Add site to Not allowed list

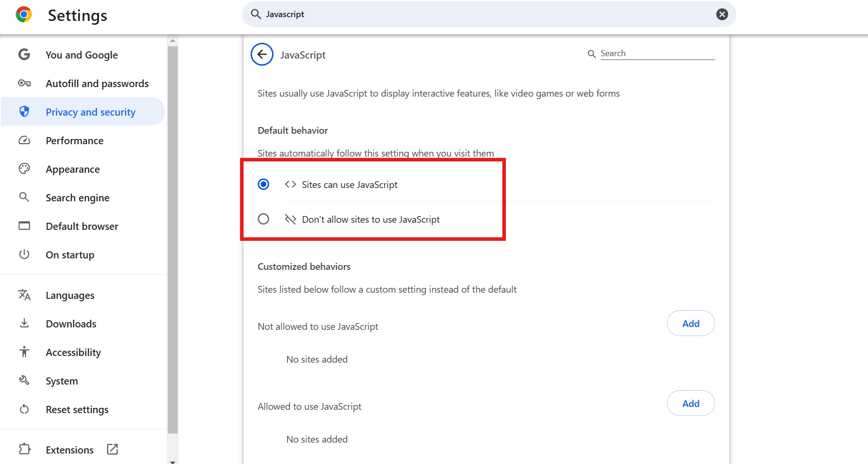click(690, 324)
